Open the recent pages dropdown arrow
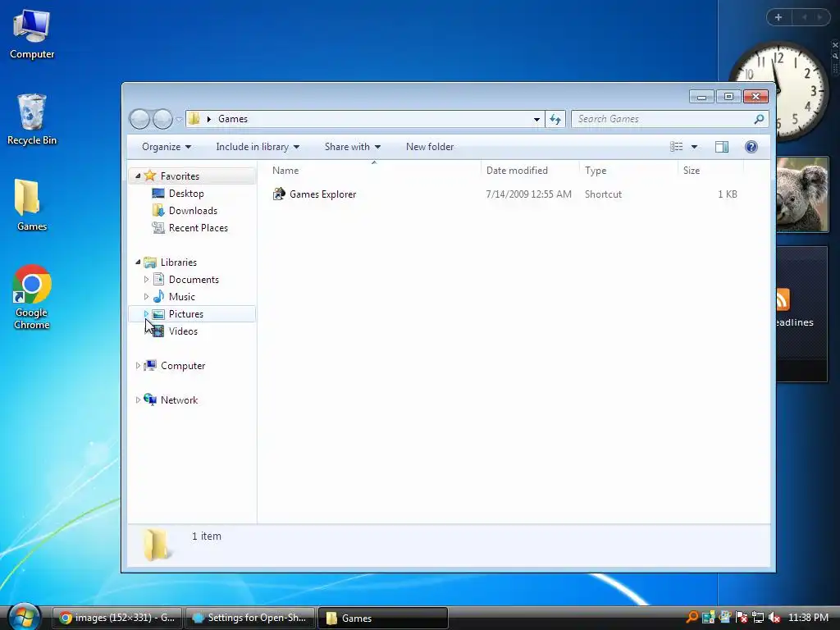 [x=179, y=119]
